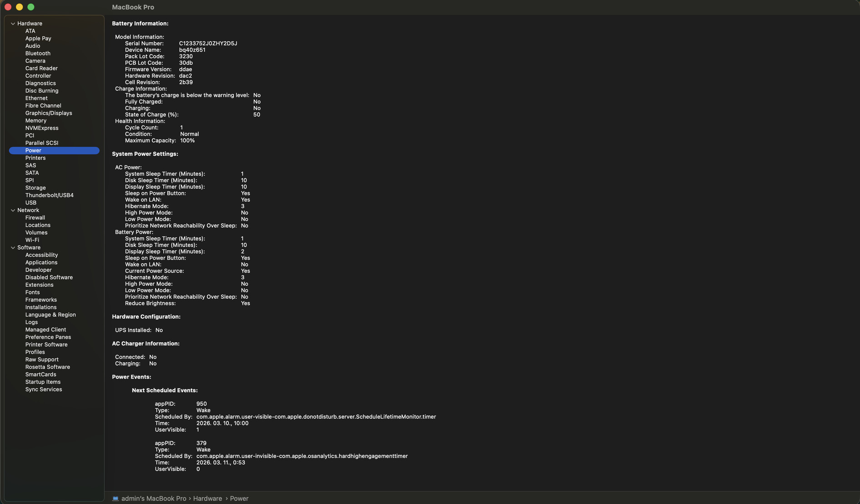Collapse the Hardware section
860x504 pixels.
coord(13,24)
